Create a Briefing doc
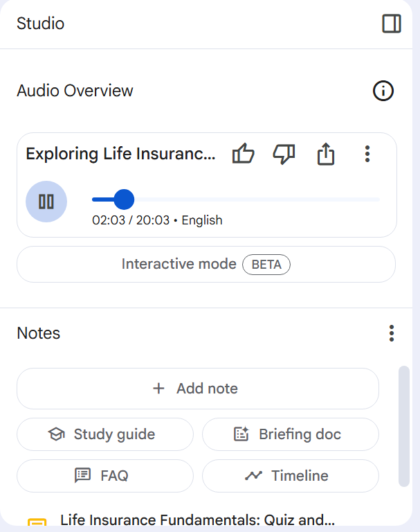The height and width of the screenshot is (532, 420). [291, 434]
